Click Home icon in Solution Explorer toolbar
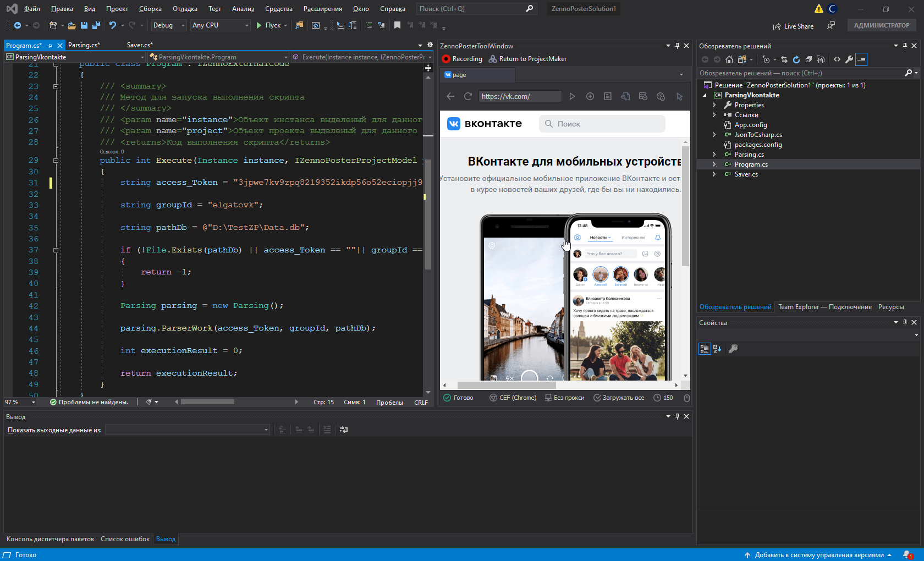Screen dimensions: 924x561 [x=729, y=59]
